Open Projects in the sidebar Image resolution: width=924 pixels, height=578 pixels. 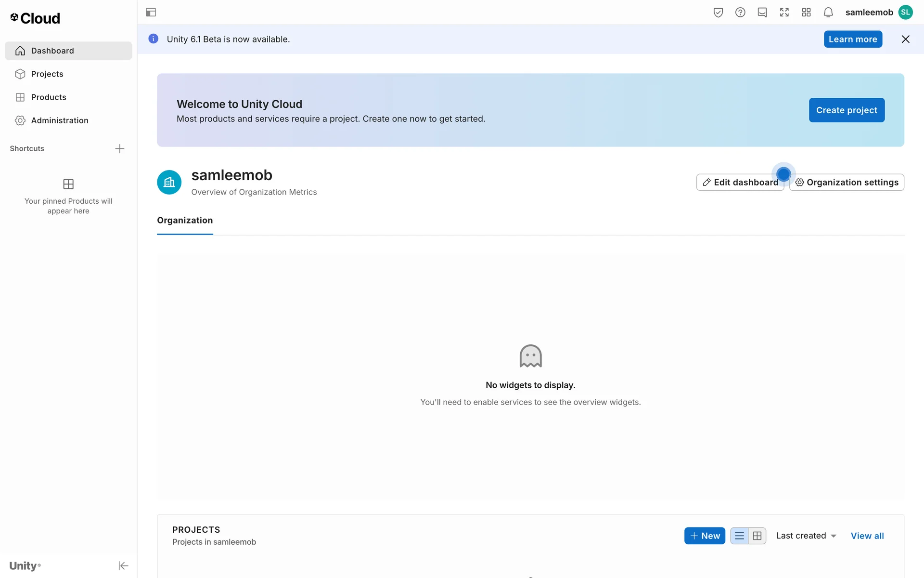pos(47,74)
